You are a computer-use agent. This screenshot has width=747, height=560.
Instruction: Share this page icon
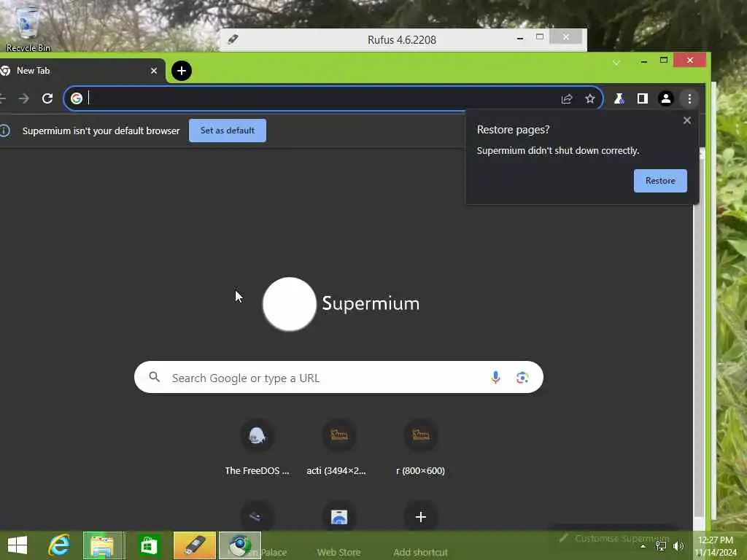[x=566, y=98]
